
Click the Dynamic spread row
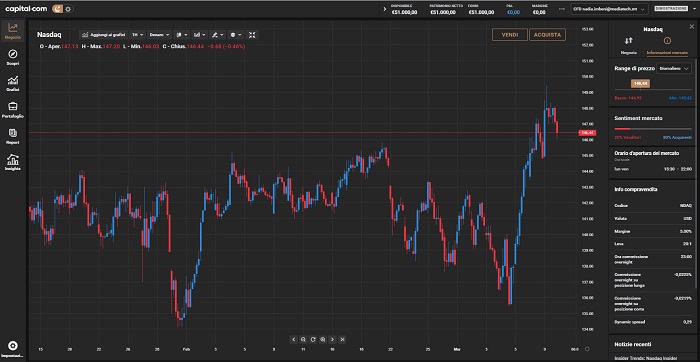(x=653, y=322)
